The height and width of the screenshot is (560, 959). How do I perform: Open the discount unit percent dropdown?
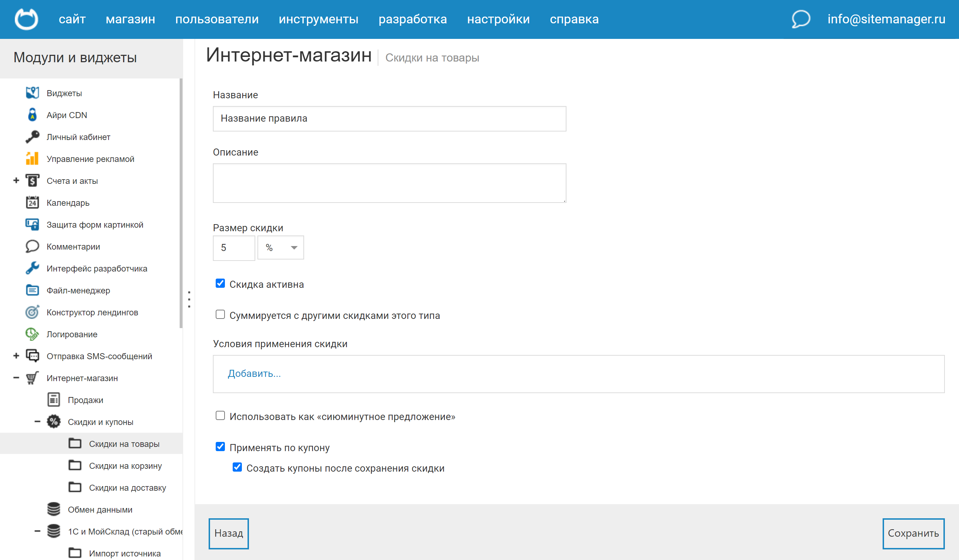point(280,248)
